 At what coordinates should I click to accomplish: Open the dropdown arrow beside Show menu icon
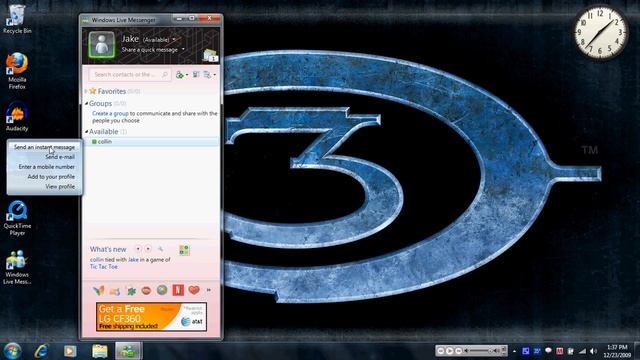[215, 75]
